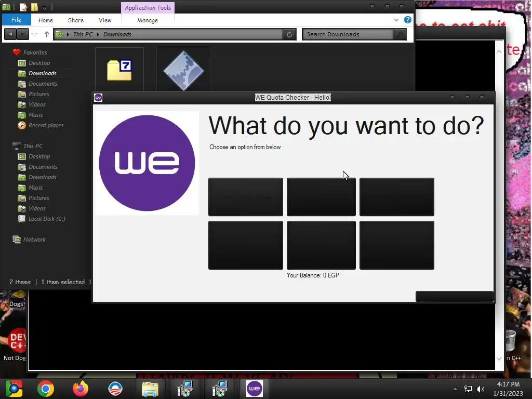Click the Up one level arrow
The image size is (532, 399).
coord(46,34)
